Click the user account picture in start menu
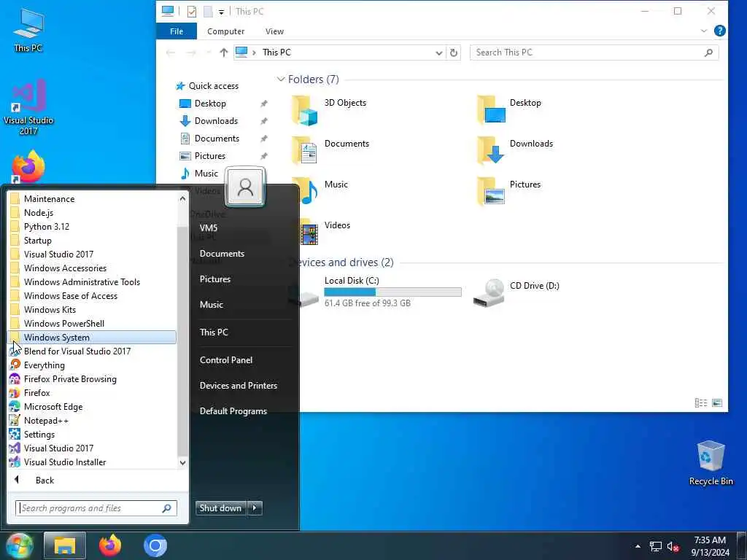 pyautogui.click(x=245, y=187)
